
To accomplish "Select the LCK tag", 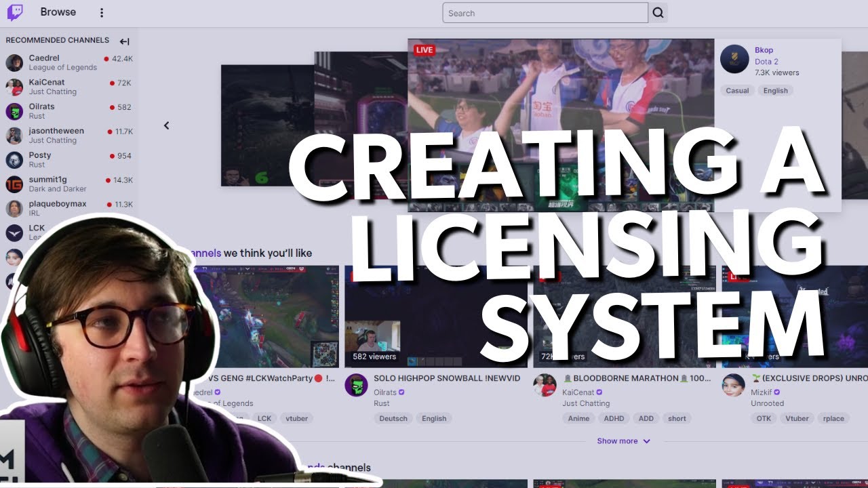I will (x=264, y=419).
